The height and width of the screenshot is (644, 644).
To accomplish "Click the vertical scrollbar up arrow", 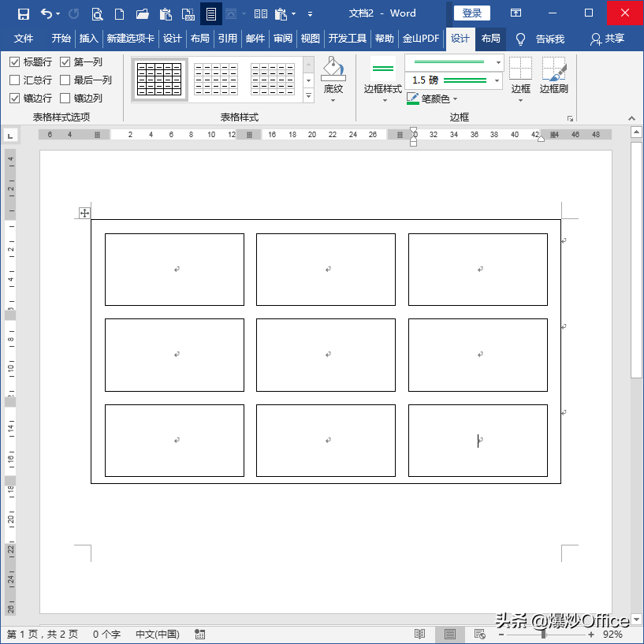I will point(636,132).
